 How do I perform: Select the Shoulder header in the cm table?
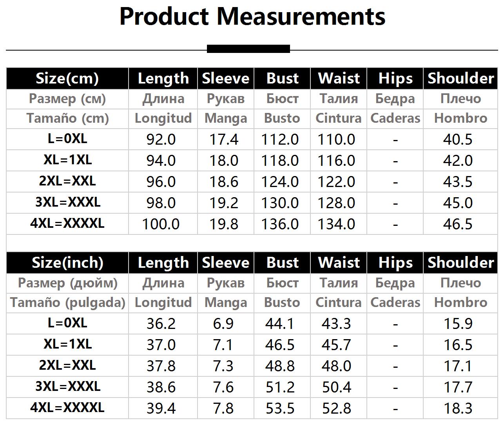point(460,78)
